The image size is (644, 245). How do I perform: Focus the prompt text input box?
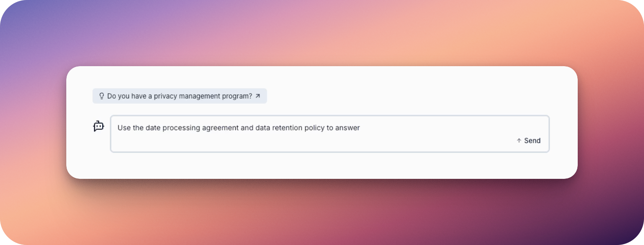click(330, 134)
